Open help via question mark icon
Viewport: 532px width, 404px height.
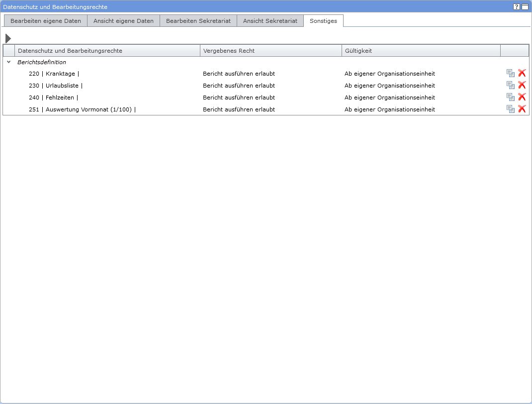(x=517, y=7)
